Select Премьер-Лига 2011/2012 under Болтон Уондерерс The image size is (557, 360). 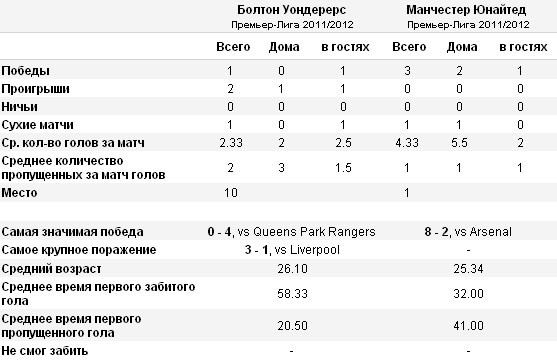pyautogui.click(x=292, y=25)
